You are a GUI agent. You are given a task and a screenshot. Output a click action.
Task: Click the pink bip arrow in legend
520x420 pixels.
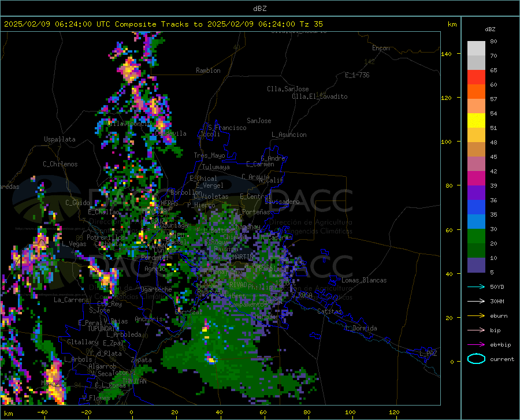click(x=476, y=330)
